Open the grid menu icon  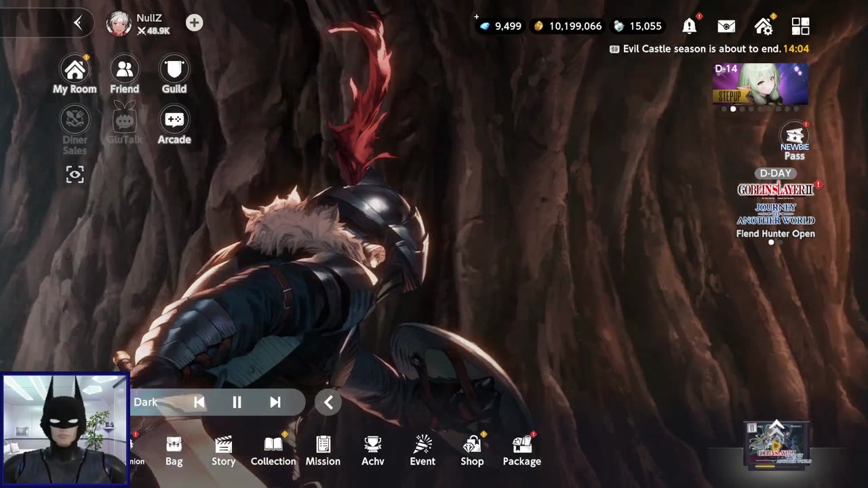(x=801, y=26)
